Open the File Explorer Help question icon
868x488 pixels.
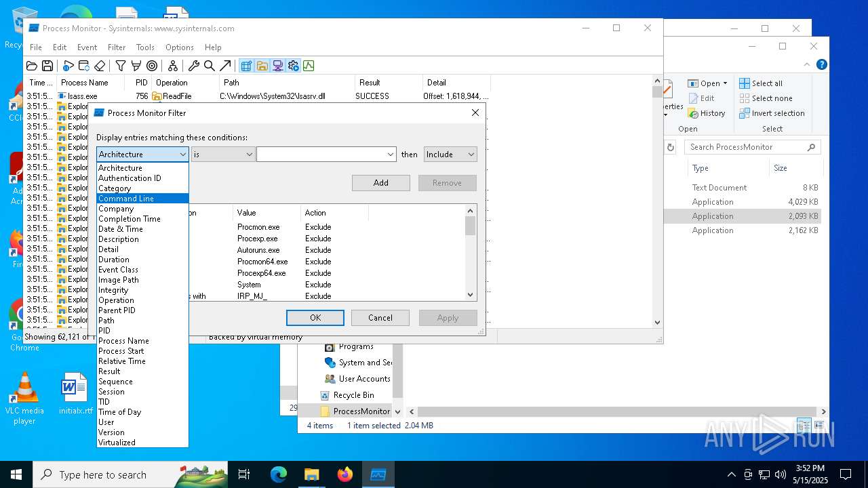821,65
